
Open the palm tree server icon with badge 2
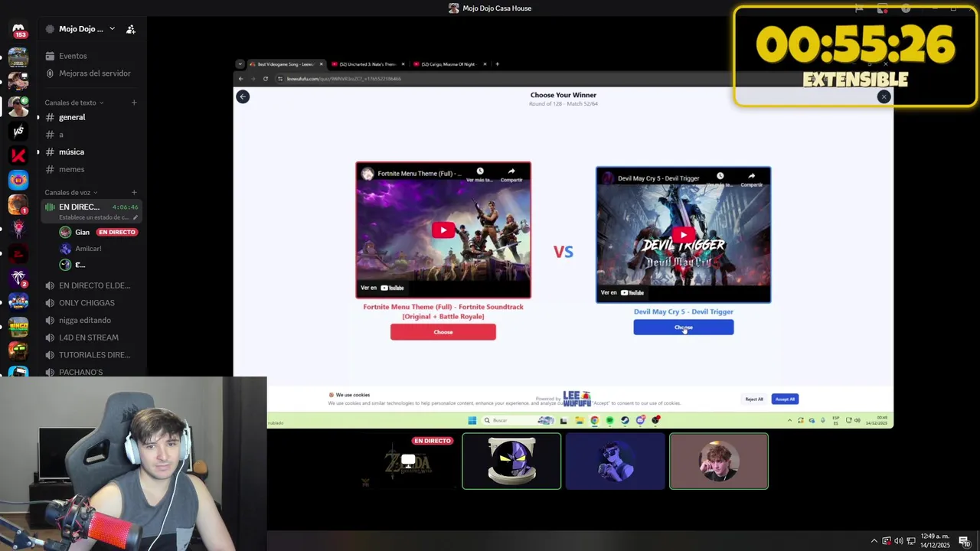tap(18, 278)
